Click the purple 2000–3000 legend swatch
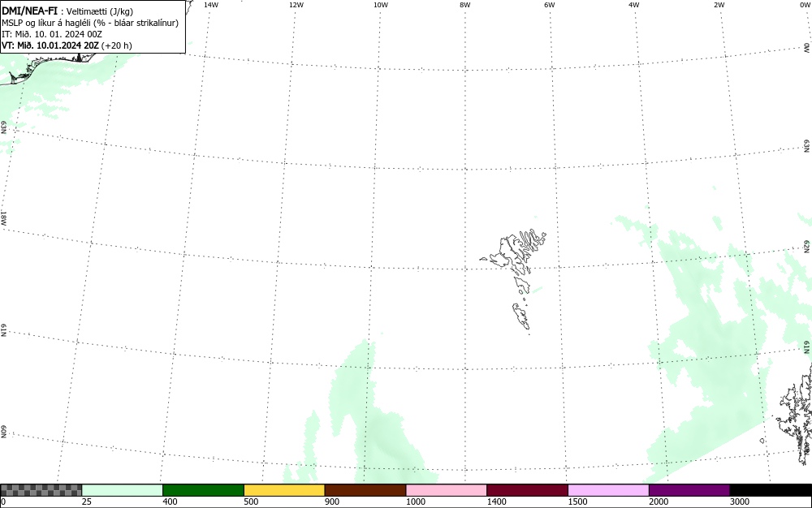812x508 pixels. pyautogui.click(x=689, y=490)
